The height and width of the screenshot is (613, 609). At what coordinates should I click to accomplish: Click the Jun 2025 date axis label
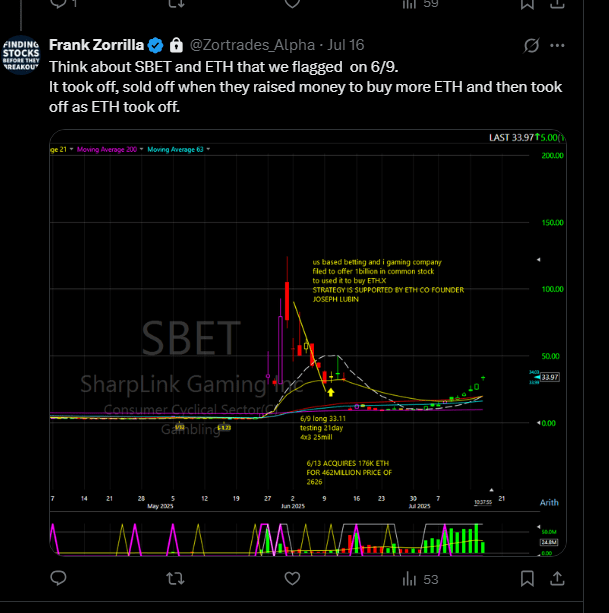(293, 506)
